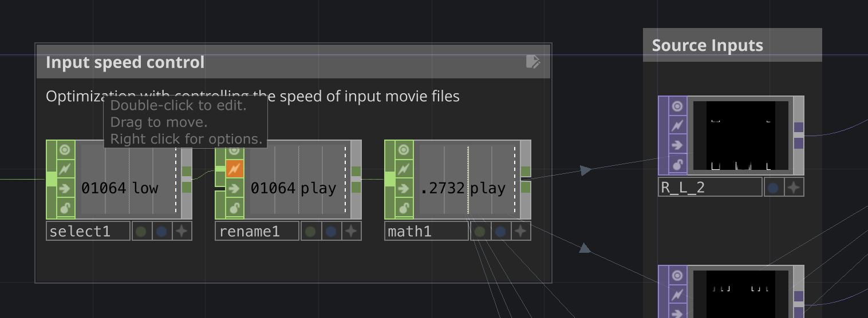The image size is (868, 318).
Task: Click the arrow flag on R_L_2 node
Action: coord(677,145)
